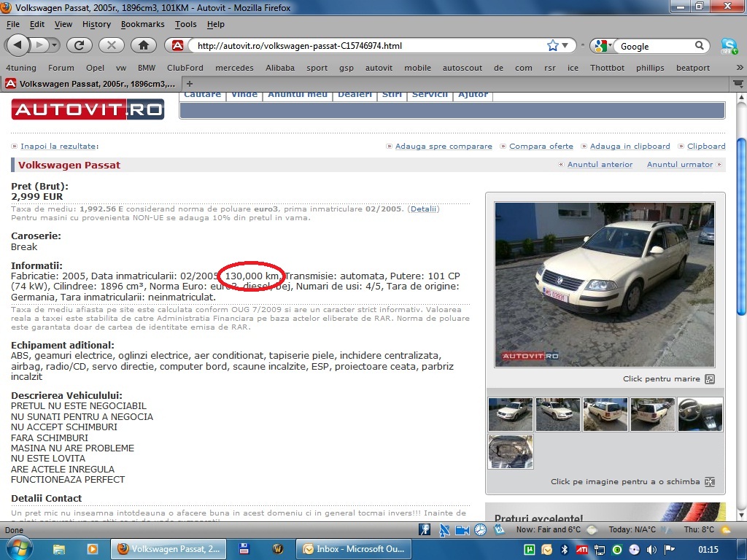Select the engine bay photo thumbnail

(511, 452)
